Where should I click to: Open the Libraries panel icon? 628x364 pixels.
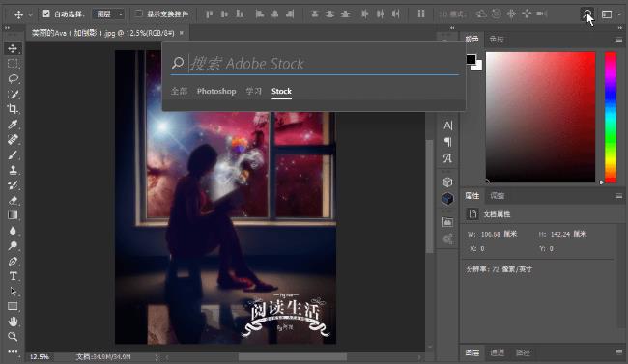447,222
